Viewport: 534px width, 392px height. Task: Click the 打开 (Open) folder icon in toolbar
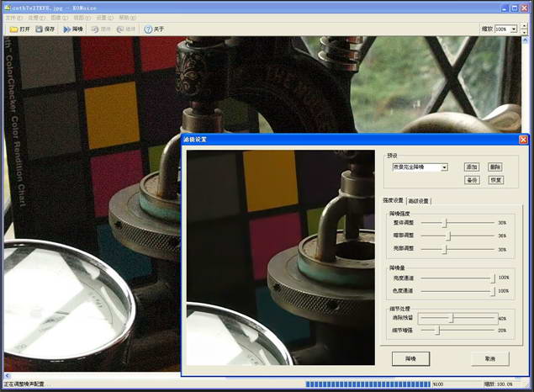click(x=13, y=29)
